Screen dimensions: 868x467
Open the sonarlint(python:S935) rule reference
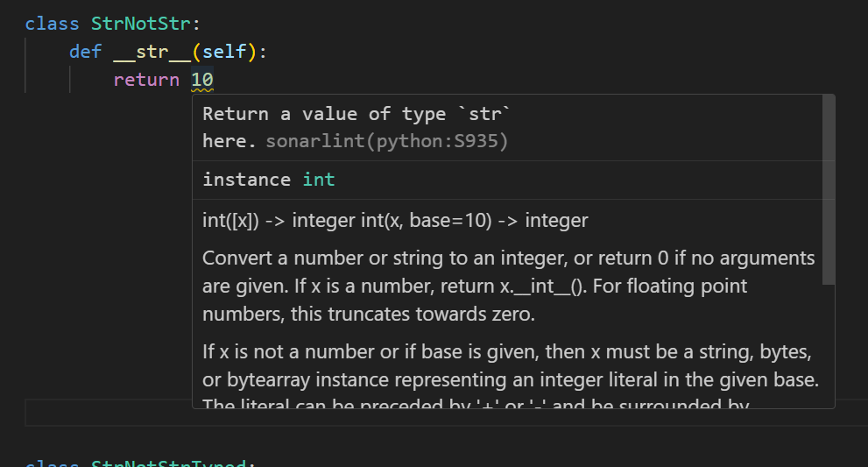(x=387, y=141)
